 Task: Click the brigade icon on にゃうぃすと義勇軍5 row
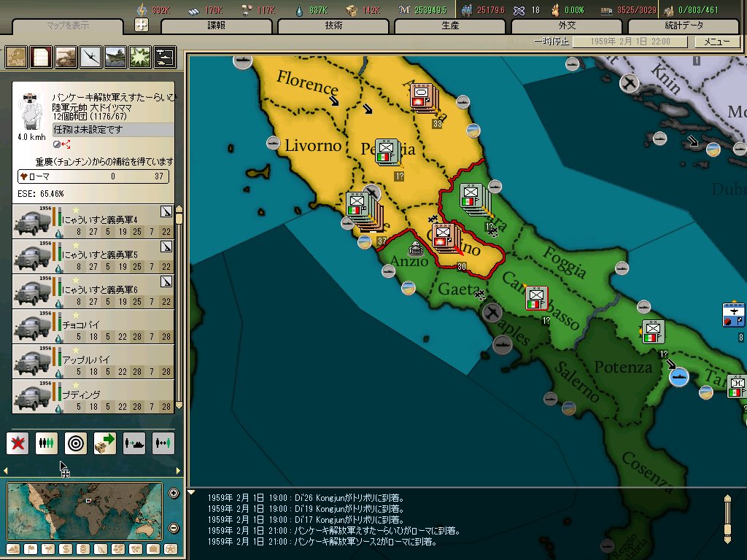(166, 246)
